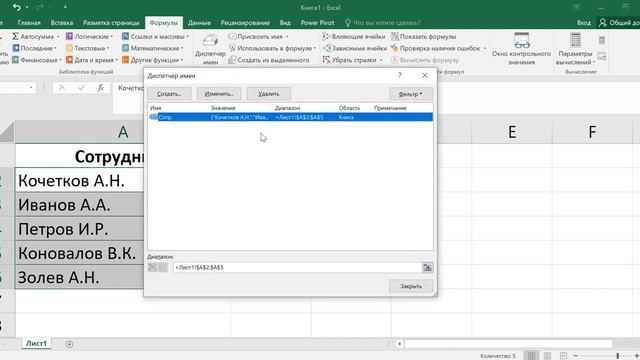Click the Sign In link

click(x=584, y=23)
